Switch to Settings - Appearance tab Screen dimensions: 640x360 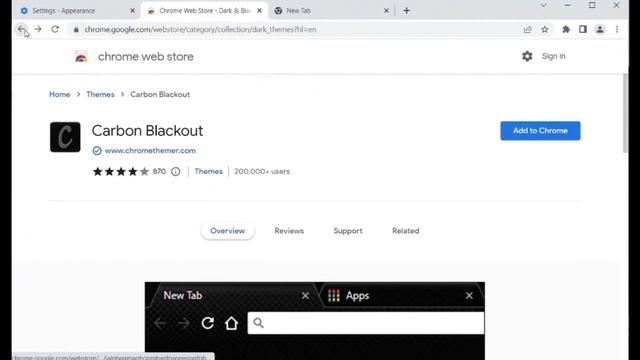point(78,11)
